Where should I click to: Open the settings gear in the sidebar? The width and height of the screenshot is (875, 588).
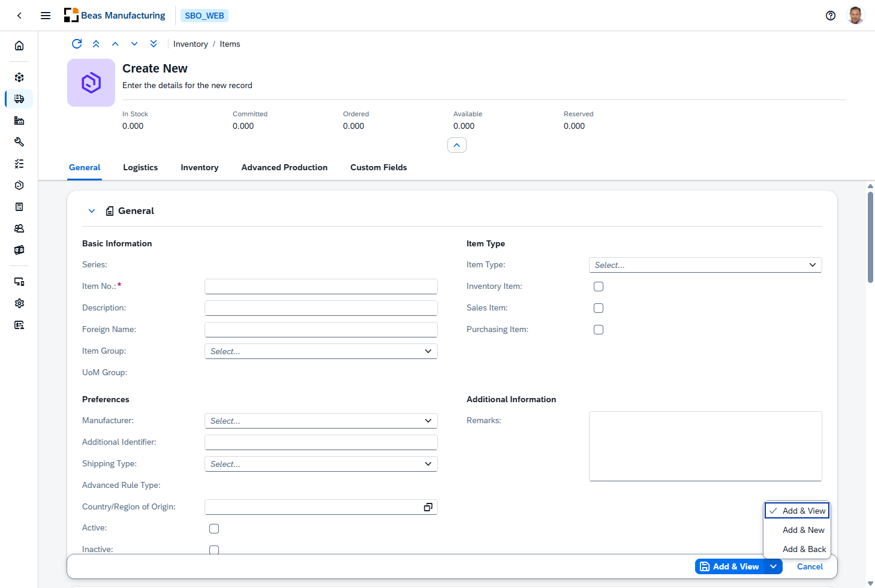click(x=19, y=303)
